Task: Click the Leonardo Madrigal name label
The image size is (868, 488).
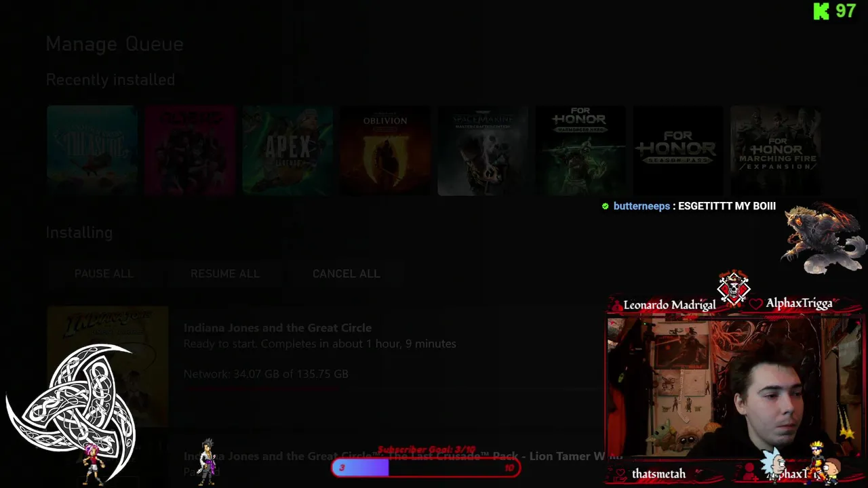Action: pos(669,305)
